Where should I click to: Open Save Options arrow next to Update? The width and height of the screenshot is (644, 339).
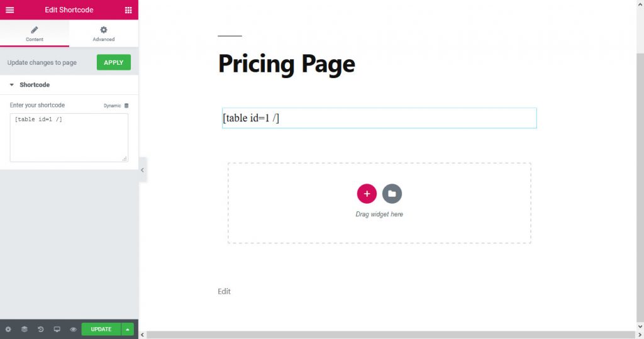(x=128, y=329)
